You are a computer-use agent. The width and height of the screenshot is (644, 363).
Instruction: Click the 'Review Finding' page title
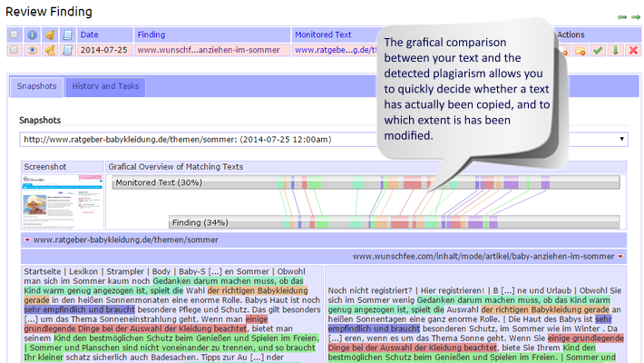49,12
